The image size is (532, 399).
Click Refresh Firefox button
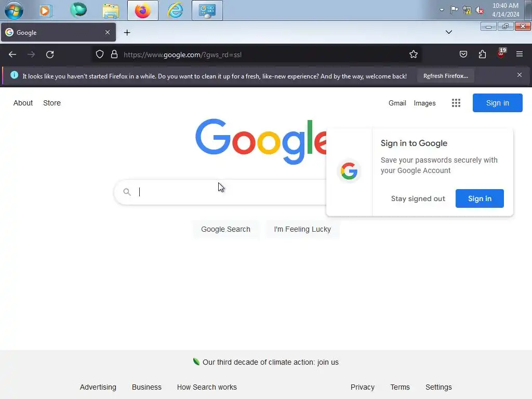[x=445, y=76]
